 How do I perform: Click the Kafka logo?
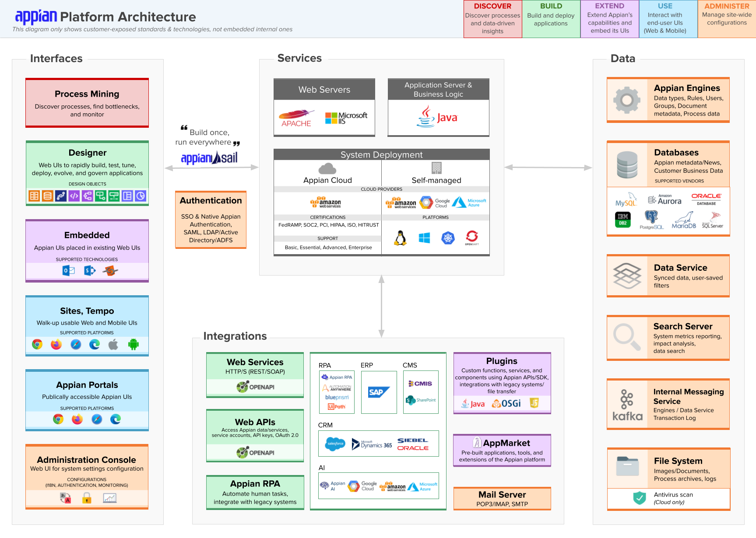coord(627,405)
